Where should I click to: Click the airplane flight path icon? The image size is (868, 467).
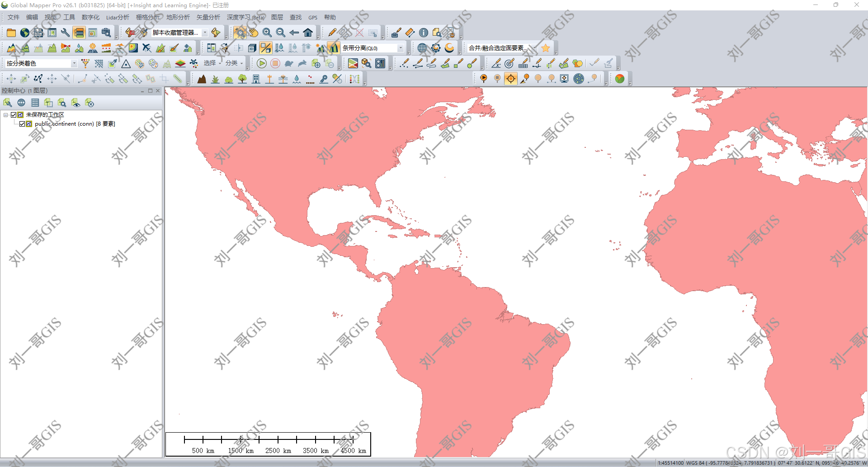[x=147, y=48]
